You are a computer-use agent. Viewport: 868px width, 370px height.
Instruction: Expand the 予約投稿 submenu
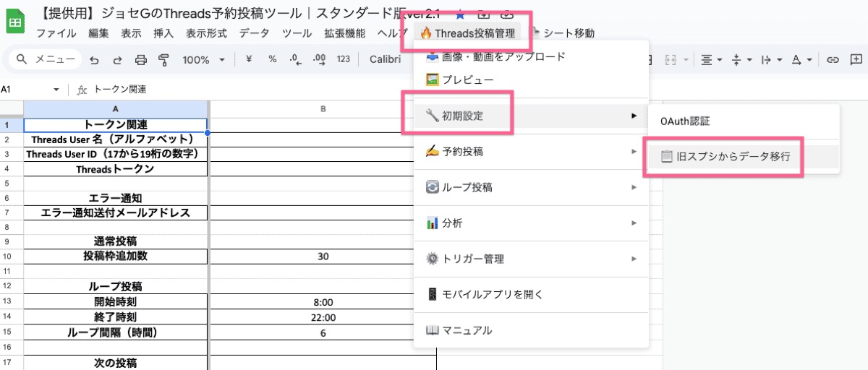click(x=531, y=151)
